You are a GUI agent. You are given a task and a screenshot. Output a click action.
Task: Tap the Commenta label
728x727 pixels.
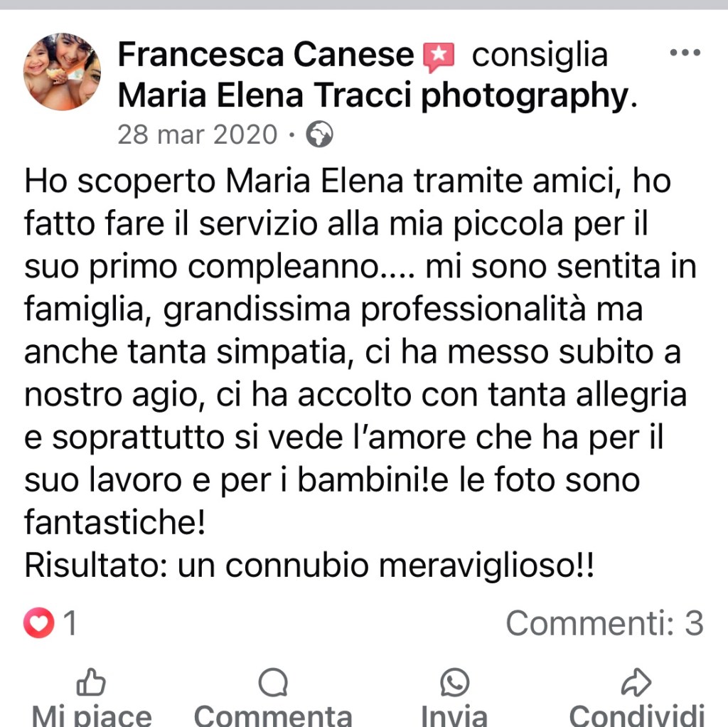click(273, 716)
